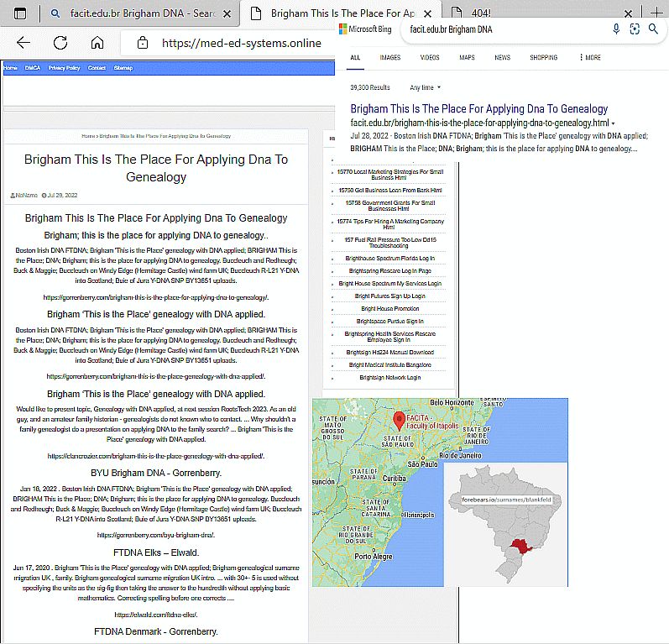This screenshot has width=669, height=644.
Task: Select Bing NEWS tab
Action: pyautogui.click(x=502, y=57)
